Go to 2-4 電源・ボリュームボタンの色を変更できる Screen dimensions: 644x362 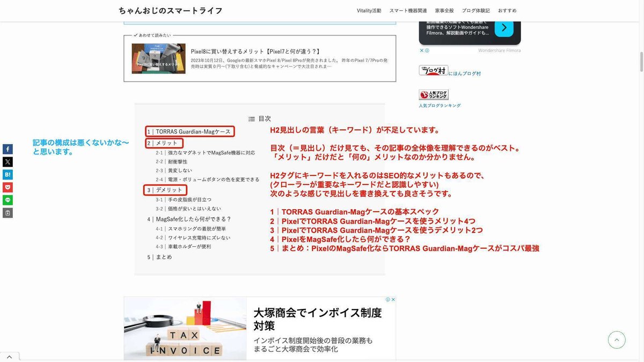[208, 179]
